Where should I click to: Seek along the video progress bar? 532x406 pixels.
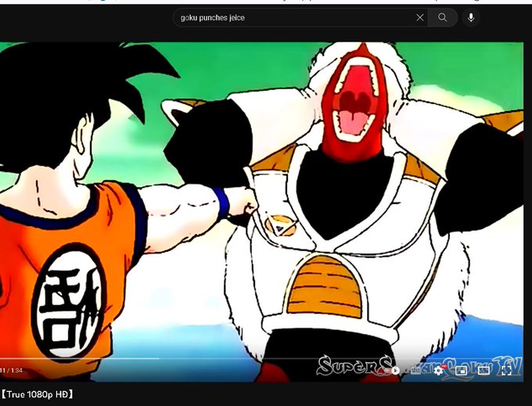point(261,358)
